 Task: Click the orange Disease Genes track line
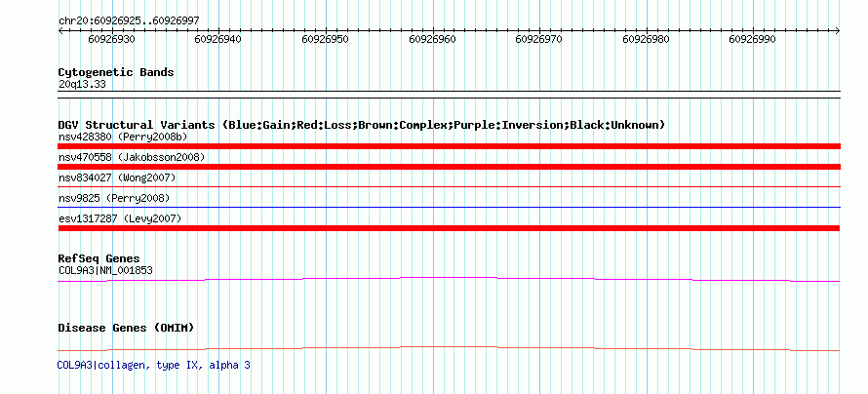(x=449, y=348)
